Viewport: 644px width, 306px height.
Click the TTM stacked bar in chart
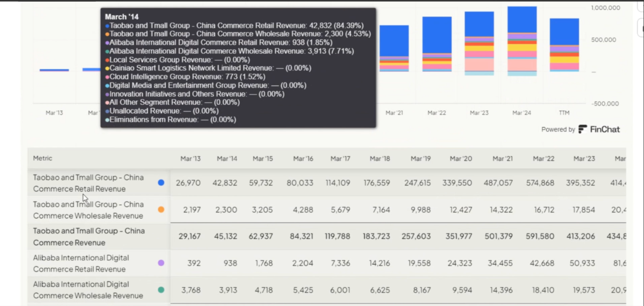564,45
